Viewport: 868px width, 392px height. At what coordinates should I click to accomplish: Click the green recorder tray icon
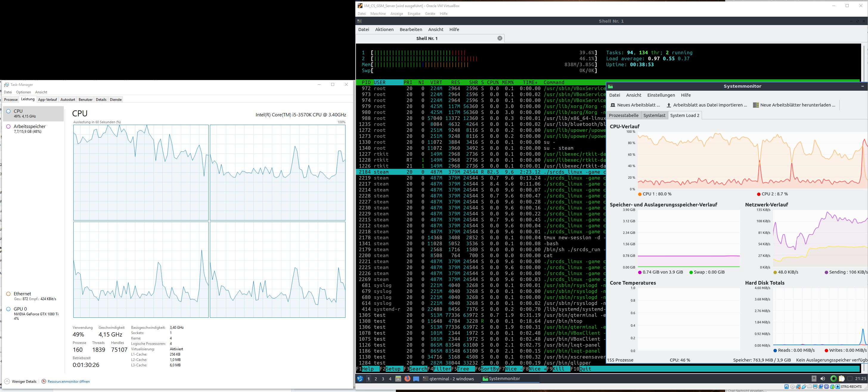point(833,379)
